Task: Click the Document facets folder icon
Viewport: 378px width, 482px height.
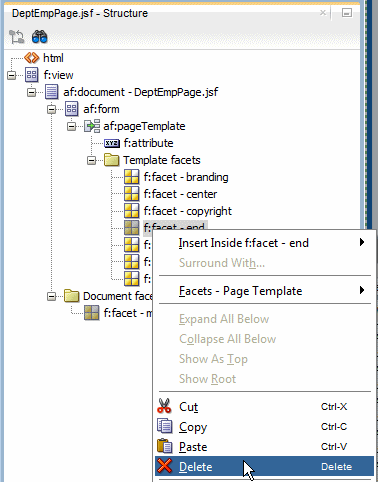Action: click(72, 296)
